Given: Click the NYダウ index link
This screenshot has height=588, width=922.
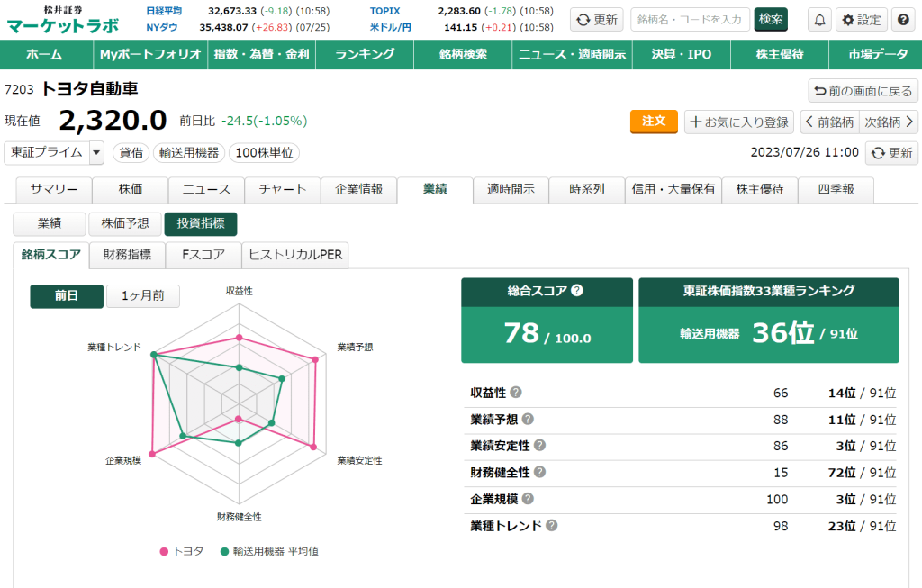Looking at the screenshot, I should 162,27.
